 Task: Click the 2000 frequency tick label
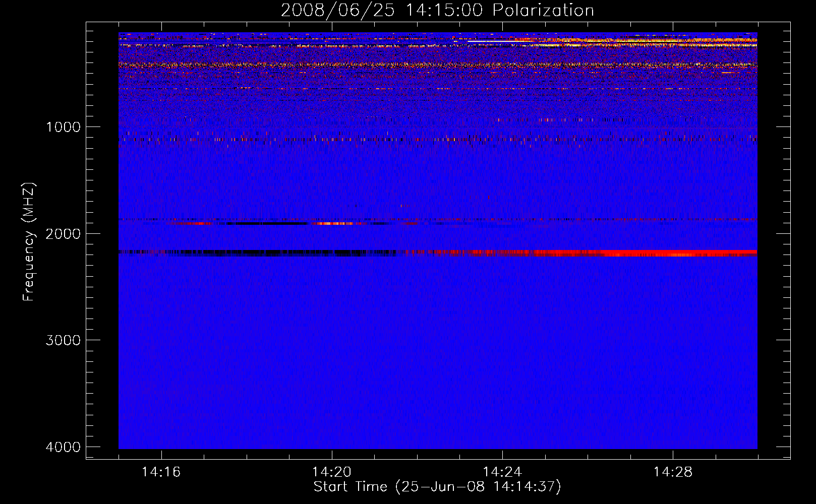tap(63, 234)
